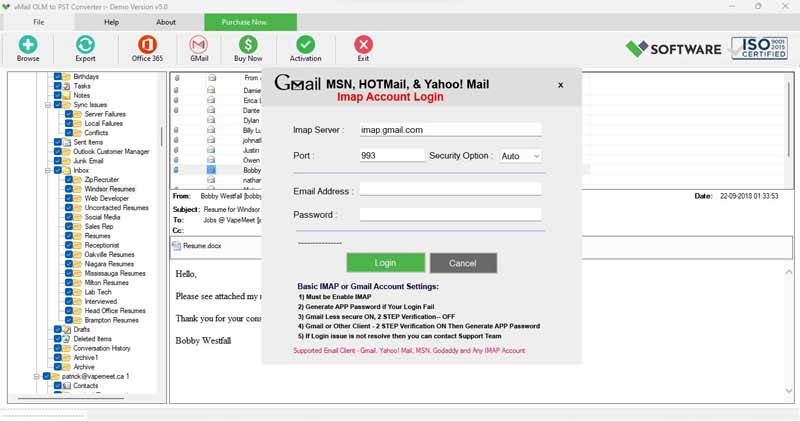
Task: Click the folder tree vertical scrollbar
Action: 162,136
